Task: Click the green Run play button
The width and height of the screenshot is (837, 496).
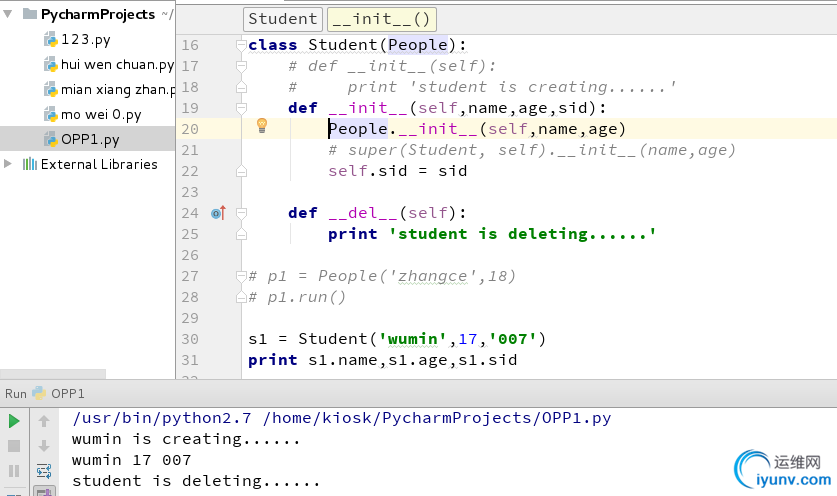Action: [x=14, y=421]
